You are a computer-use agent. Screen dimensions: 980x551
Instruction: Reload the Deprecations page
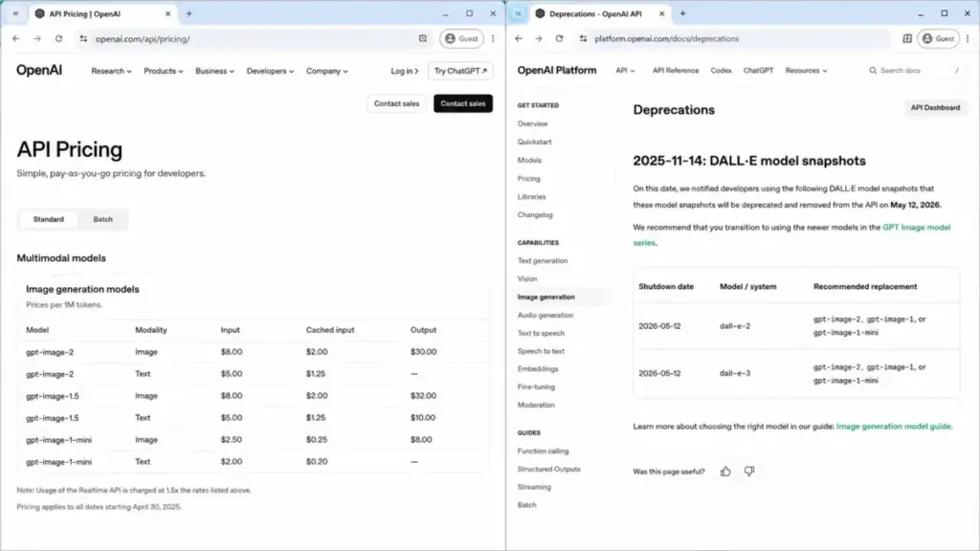coord(559,38)
